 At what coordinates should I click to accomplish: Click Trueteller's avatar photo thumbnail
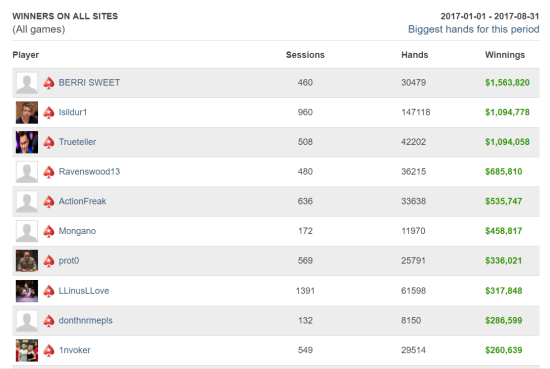[27, 142]
